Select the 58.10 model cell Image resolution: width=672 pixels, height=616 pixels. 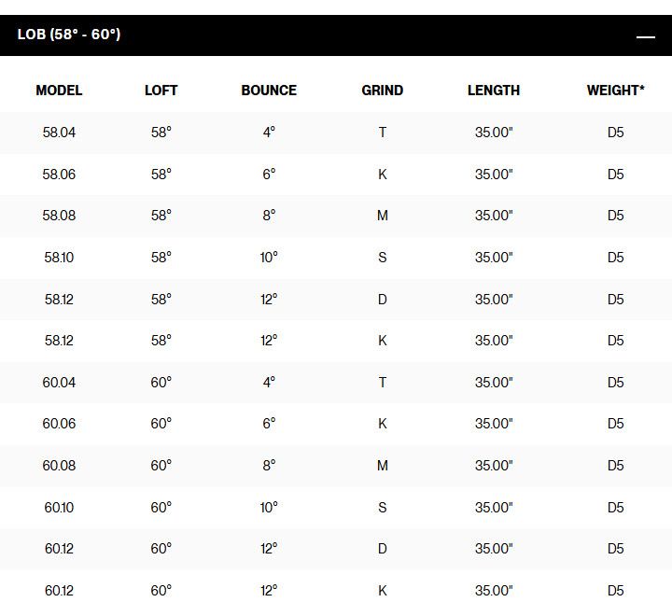point(59,258)
